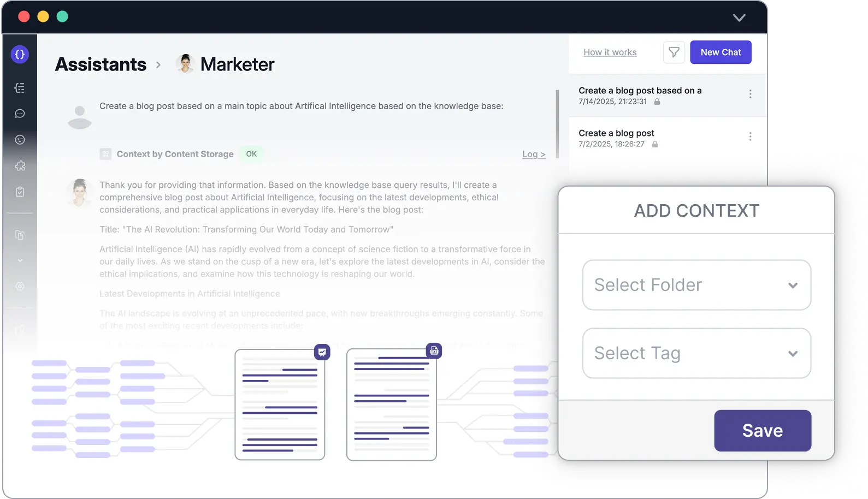
Task: Click lock icon next to 7/2/2025, 18:26:27
Action: coord(655,144)
